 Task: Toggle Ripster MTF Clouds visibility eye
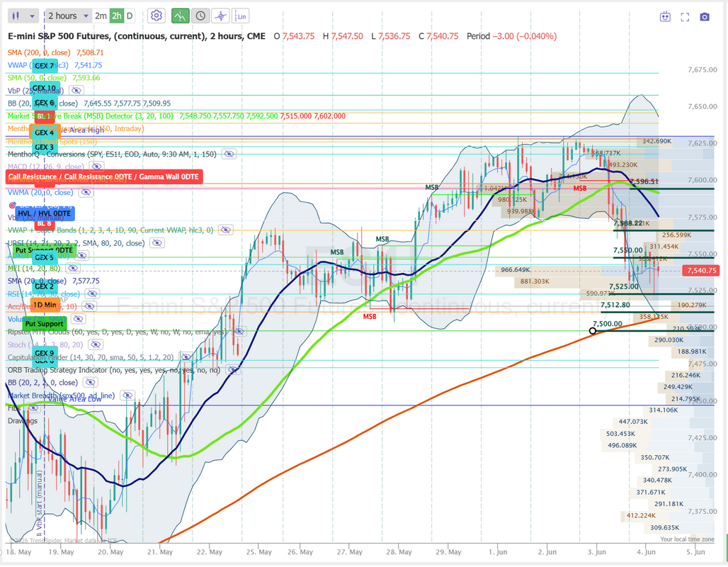tap(239, 332)
